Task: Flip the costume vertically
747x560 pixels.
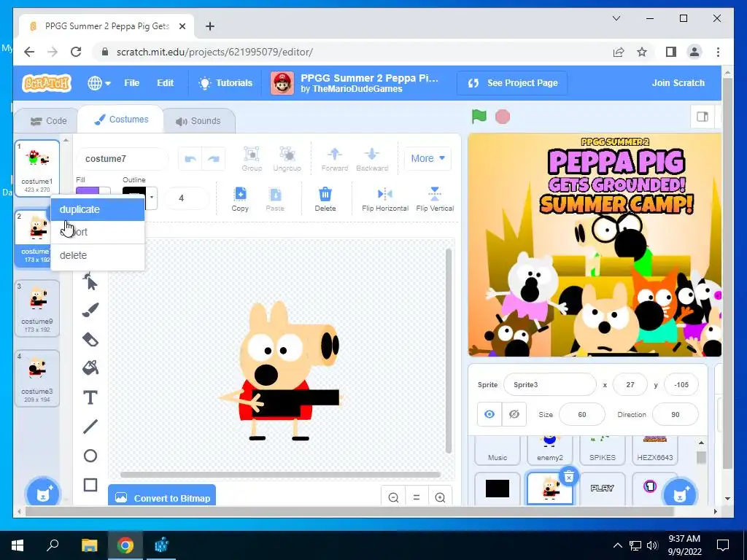Action: (435, 199)
